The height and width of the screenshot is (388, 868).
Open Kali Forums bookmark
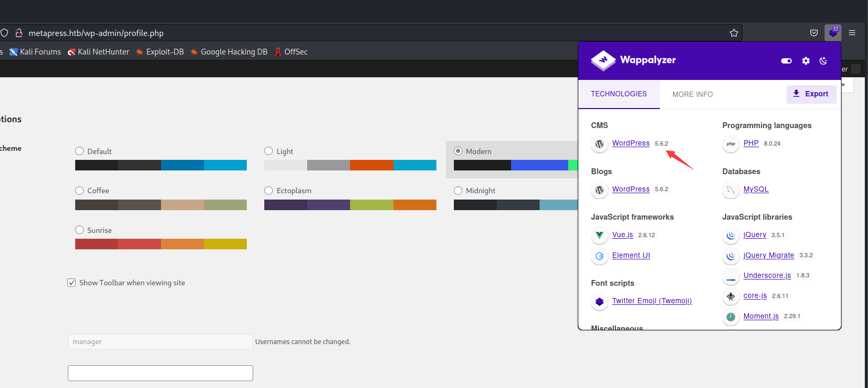point(35,52)
